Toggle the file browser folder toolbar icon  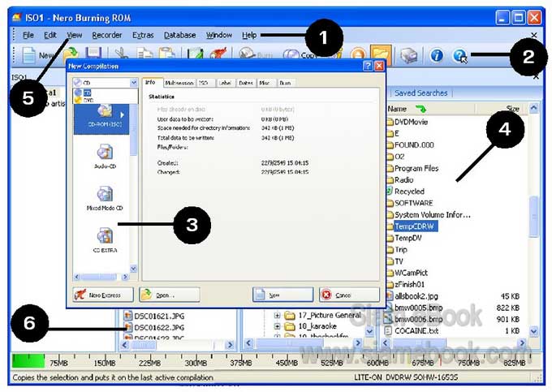tap(381, 54)
